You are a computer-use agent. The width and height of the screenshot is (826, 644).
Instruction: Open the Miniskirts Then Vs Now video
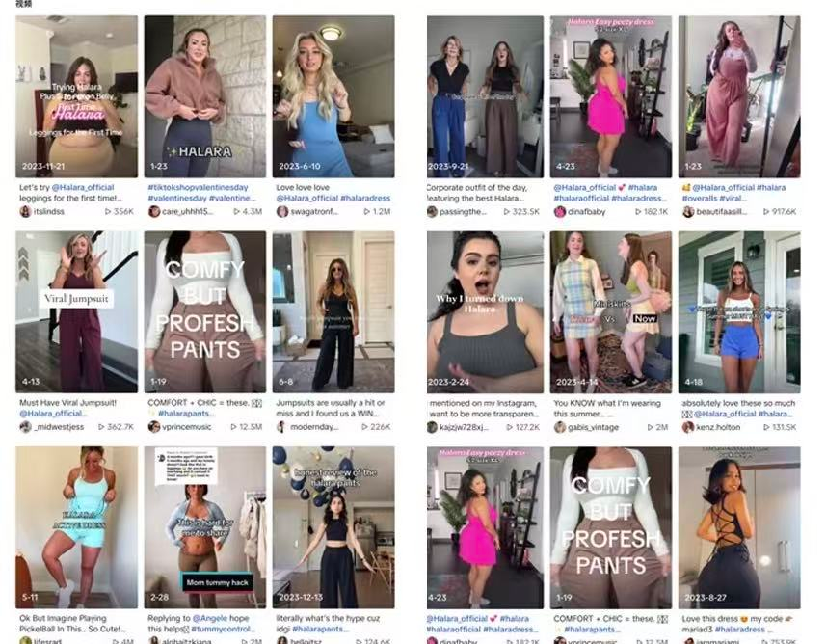point(610,312)
